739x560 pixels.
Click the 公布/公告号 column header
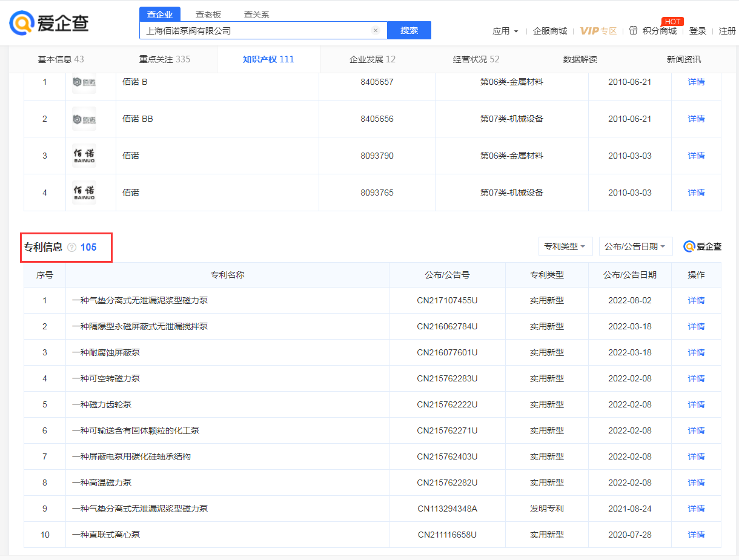pos(448,275)
